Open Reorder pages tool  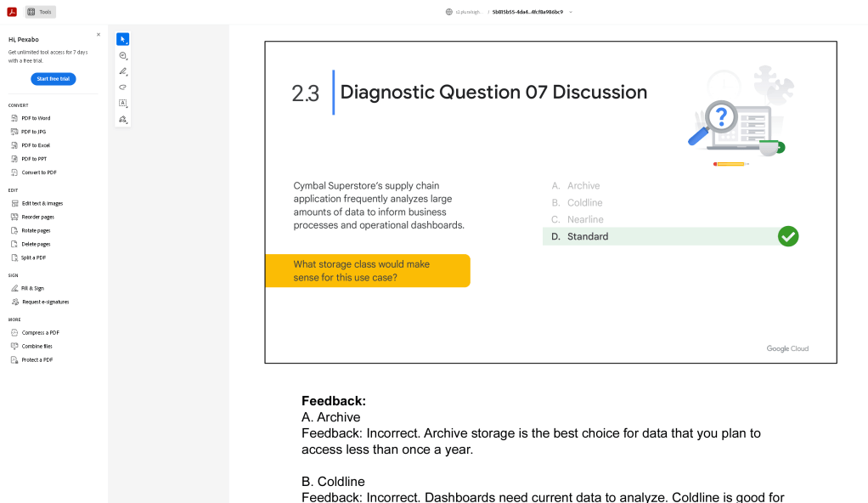37,218
